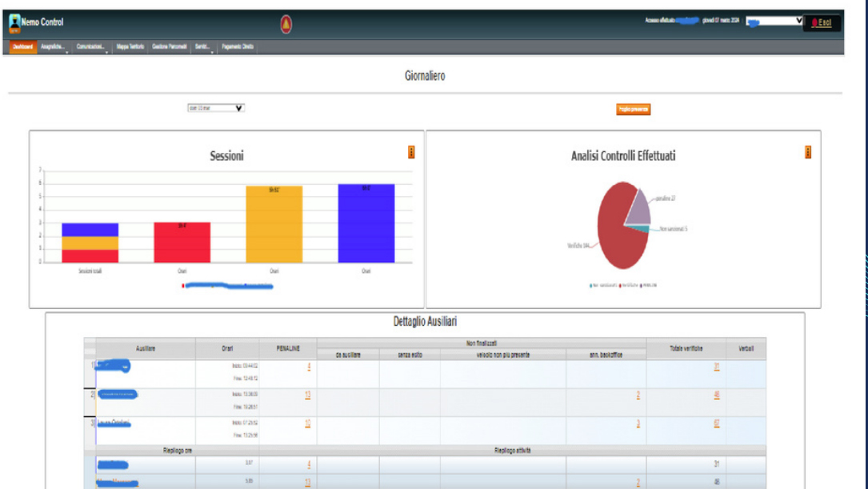The width and height of the screenshot is (868, 489).
Task: Click the tall blue bar in Sessioni chart
Action: (x=366, y=223)
